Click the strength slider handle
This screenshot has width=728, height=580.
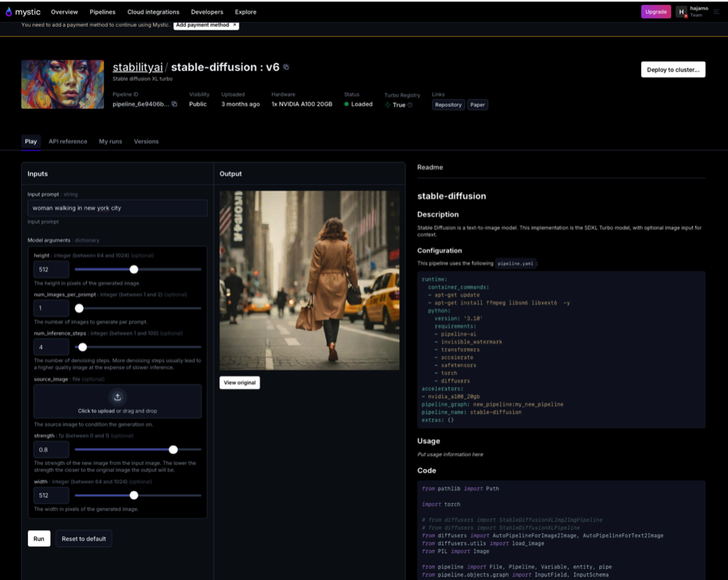[x=174, y=450]
